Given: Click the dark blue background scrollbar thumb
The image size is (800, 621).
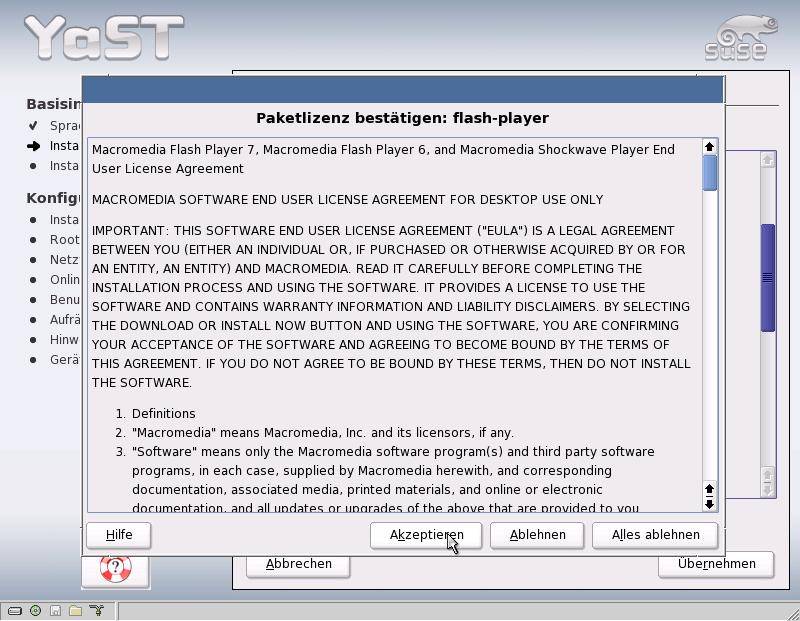Looking at the screenshot, I should click(768, 277).
